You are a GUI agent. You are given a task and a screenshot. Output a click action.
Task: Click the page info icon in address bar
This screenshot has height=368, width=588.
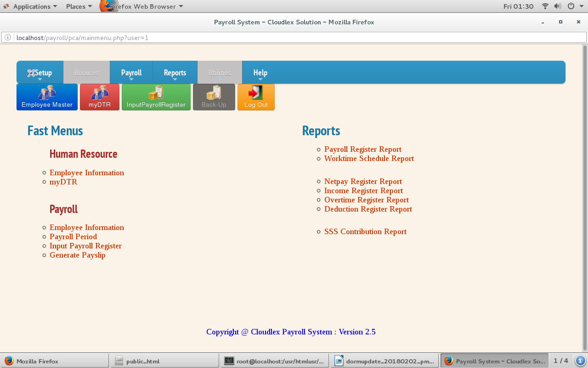coord(8,38)
